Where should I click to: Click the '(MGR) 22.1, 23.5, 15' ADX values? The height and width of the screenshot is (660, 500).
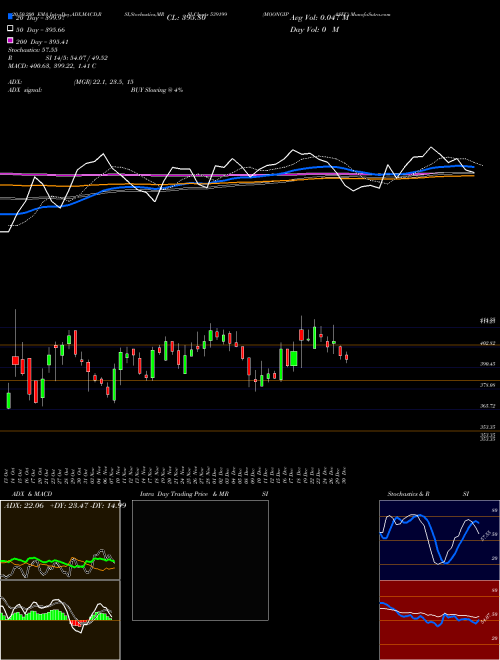[x=104, y=82]
